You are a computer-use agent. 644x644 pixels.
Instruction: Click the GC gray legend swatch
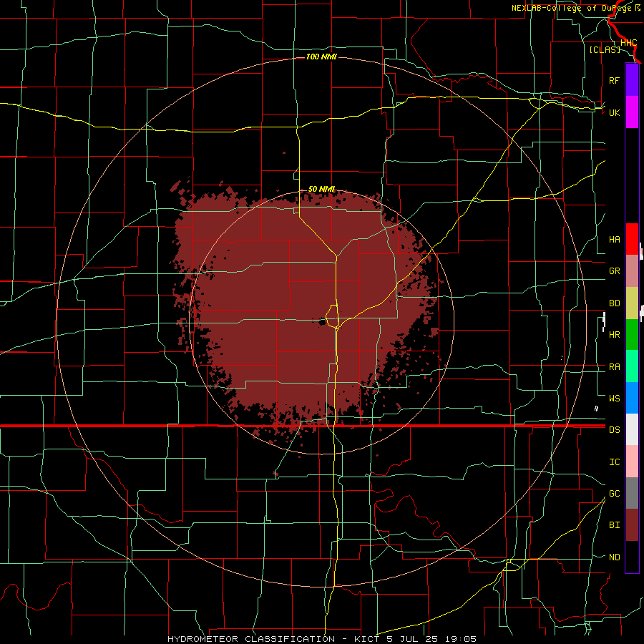click(632, 493)
